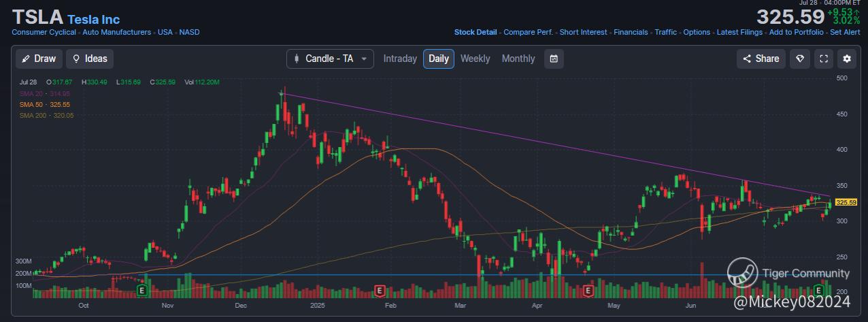Open the Ideas panel
The image size is (868, 322).
[x=90, y=59]
